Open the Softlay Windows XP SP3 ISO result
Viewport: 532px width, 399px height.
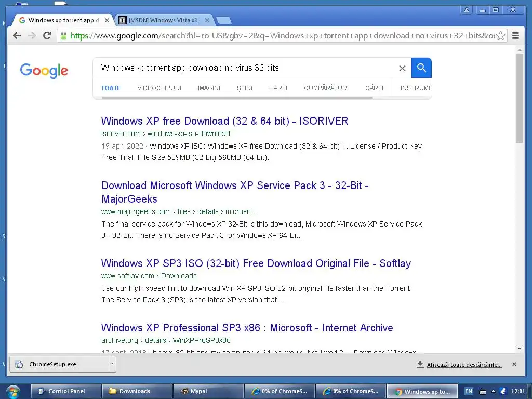pos(256,263)
